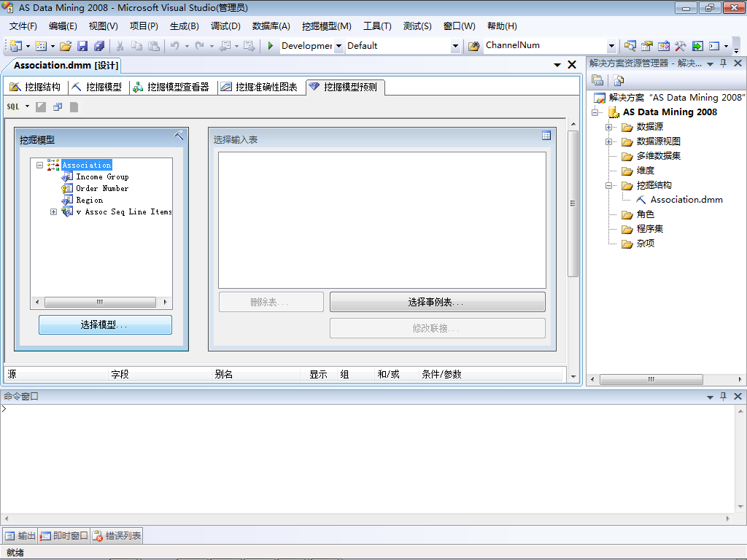
Task: Click the Copy icon in the toolbar
Action: [x=136, y=46]
